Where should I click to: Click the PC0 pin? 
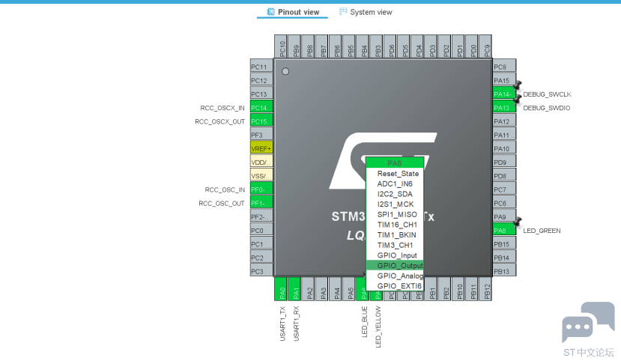coord(261,231)
